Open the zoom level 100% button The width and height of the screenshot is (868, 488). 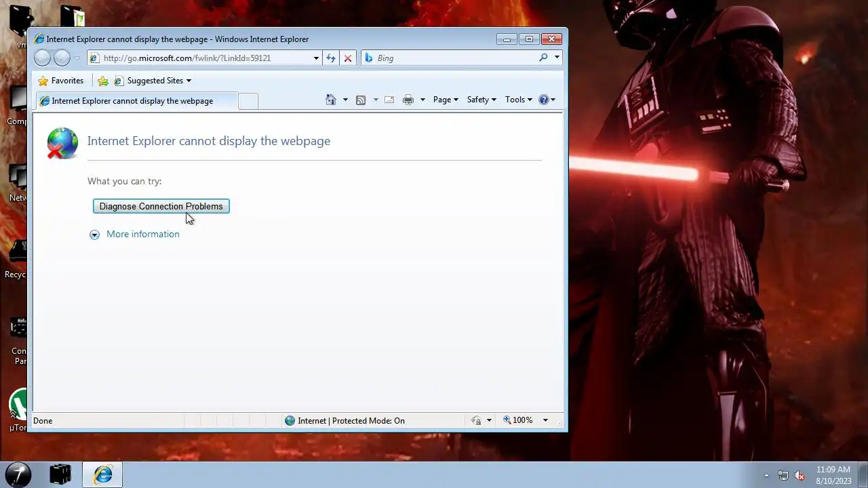(x=517, y=420)
